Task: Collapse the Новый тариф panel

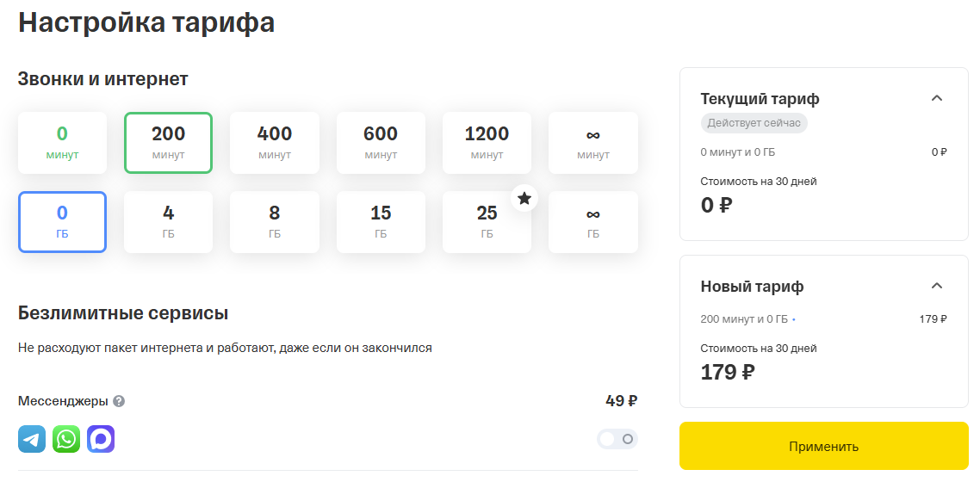Action: click(x=937, y=286)
